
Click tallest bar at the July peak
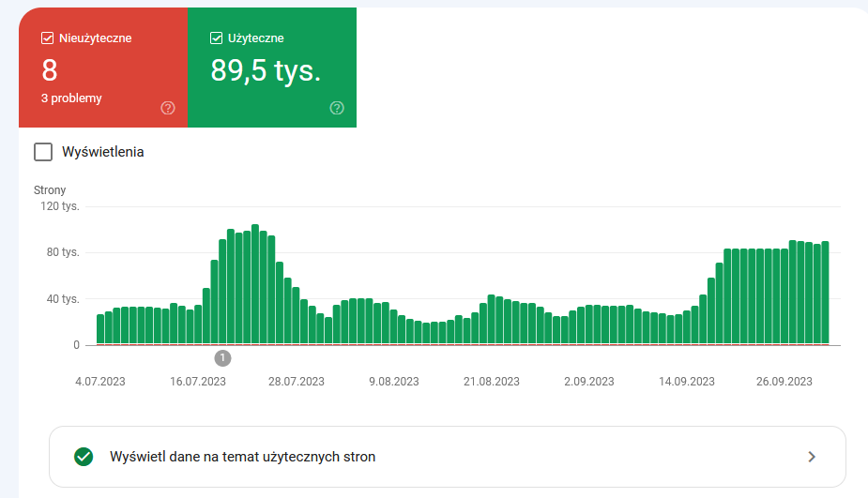click(x=255, y=284)
